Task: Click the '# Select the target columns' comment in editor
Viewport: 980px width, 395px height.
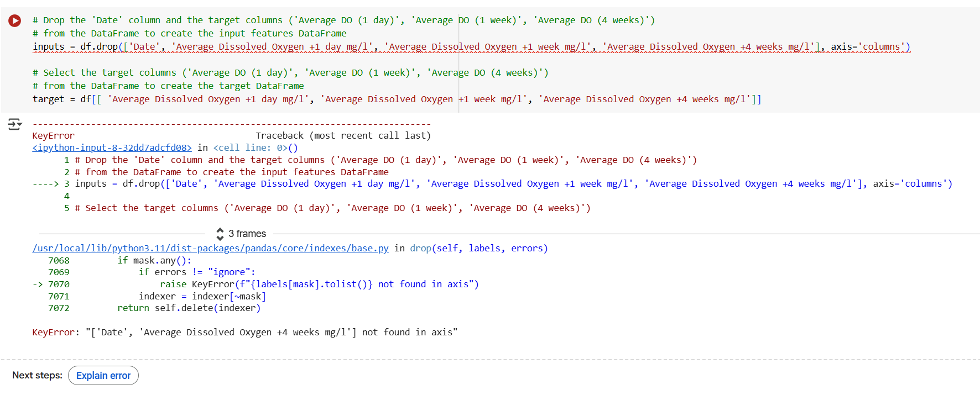Action: (x=290, y=73)
